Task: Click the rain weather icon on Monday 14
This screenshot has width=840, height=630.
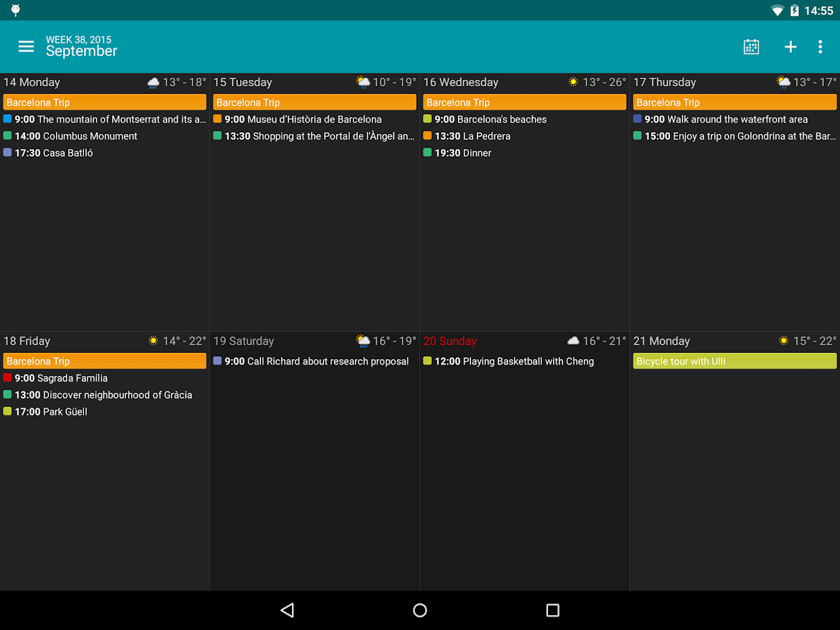Action: (x=153, y=82)
